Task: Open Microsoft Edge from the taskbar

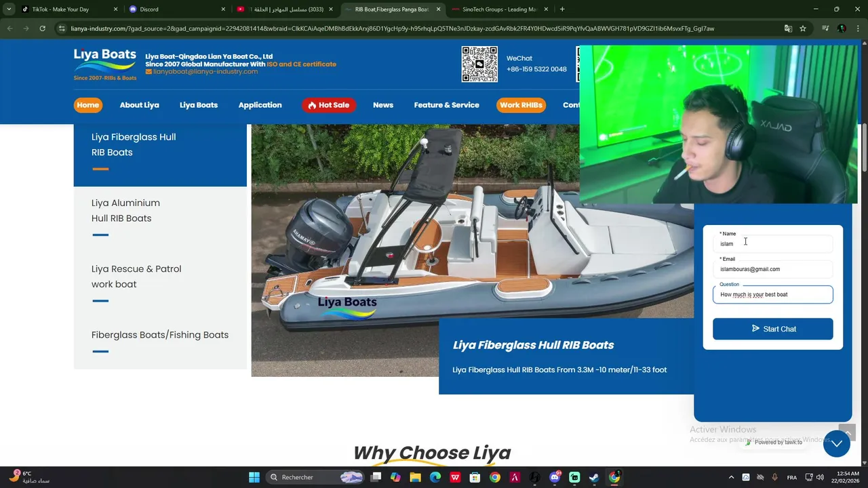Action: coord(435,477)
